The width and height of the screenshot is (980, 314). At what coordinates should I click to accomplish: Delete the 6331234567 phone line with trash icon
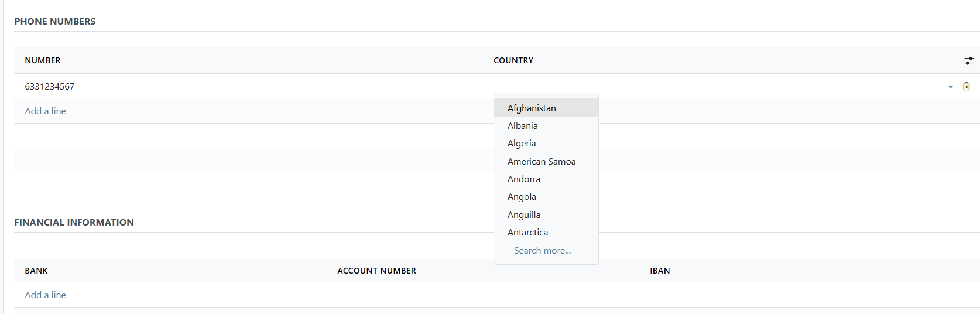coord(966,86)
